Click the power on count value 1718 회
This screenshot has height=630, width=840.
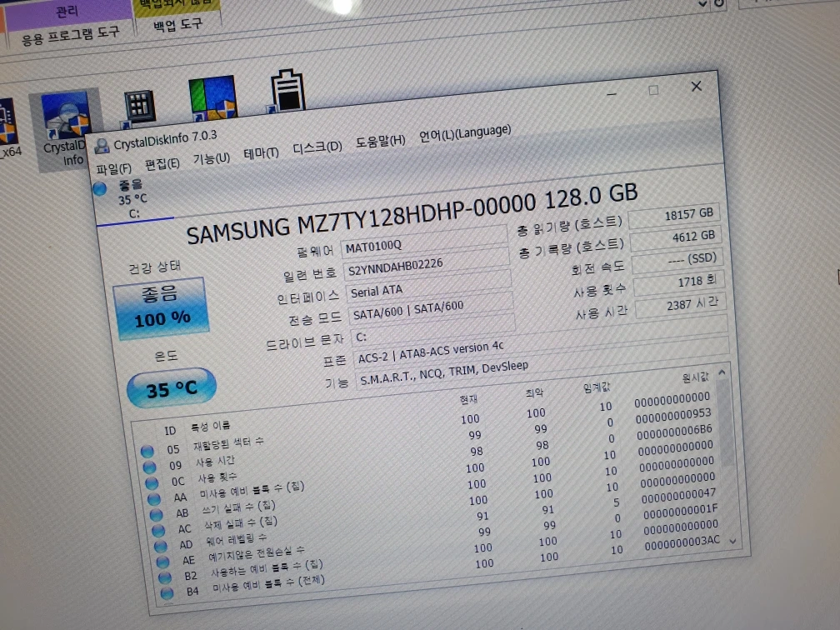(x=679, y=283)
